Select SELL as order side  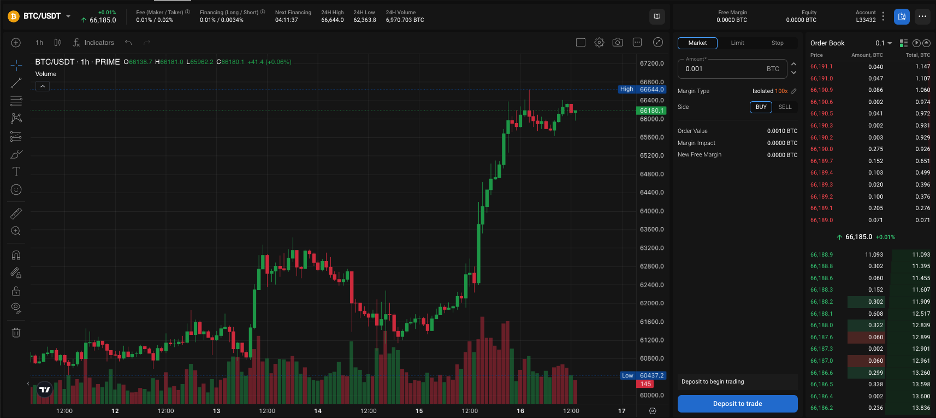785,105
